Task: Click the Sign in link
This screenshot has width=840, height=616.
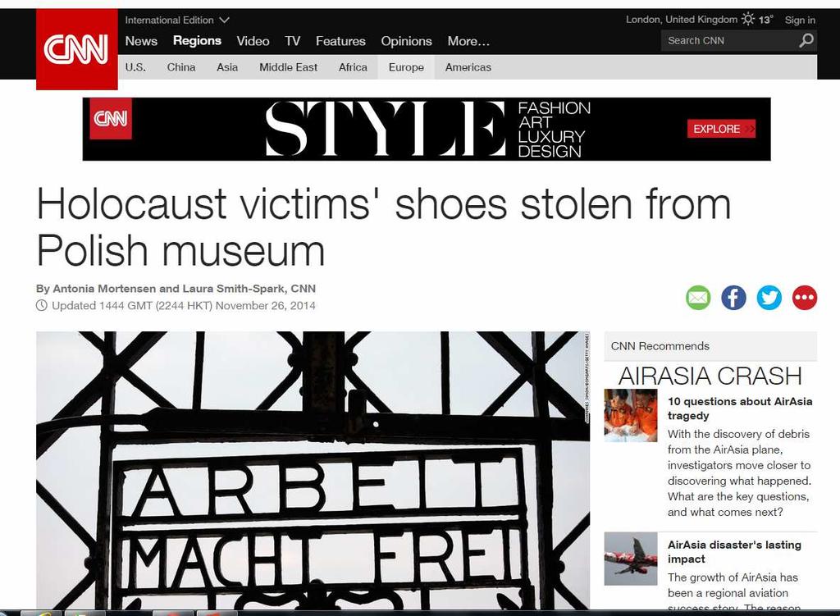Action: pos(800,20)
